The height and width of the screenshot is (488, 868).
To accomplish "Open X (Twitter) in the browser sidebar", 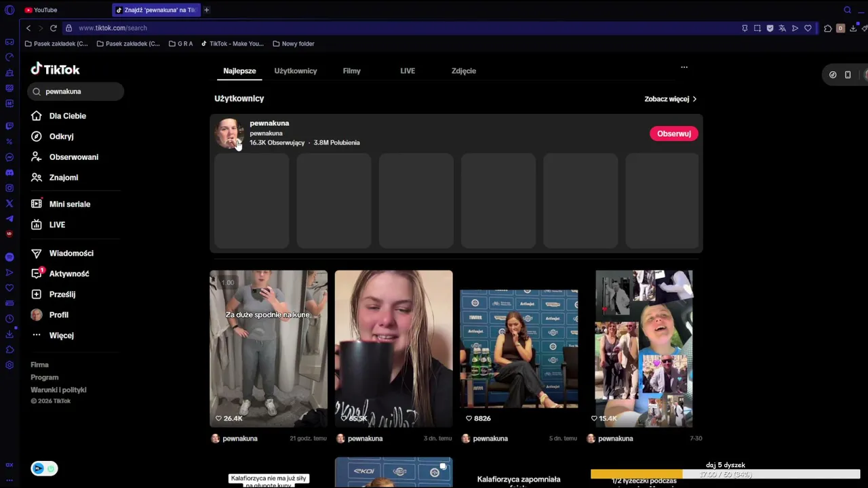I will [9, 203].
